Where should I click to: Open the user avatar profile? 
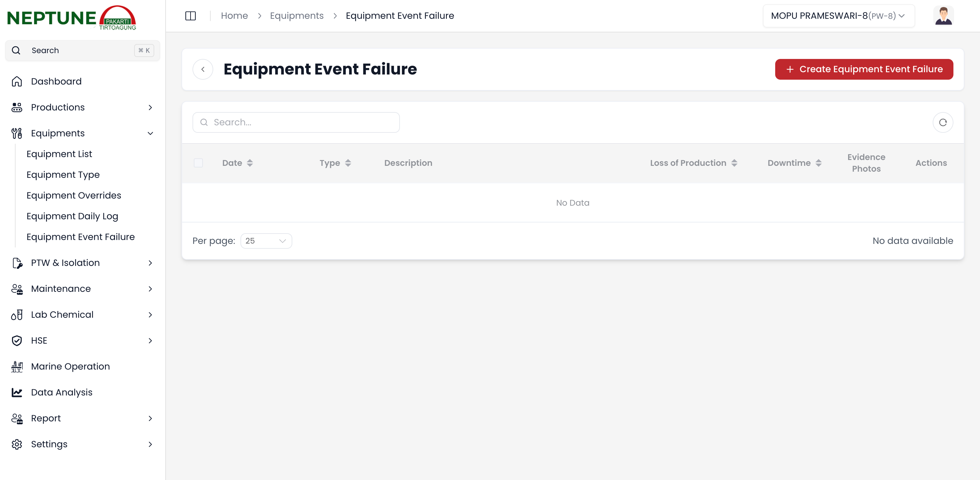tap(943, 16)
